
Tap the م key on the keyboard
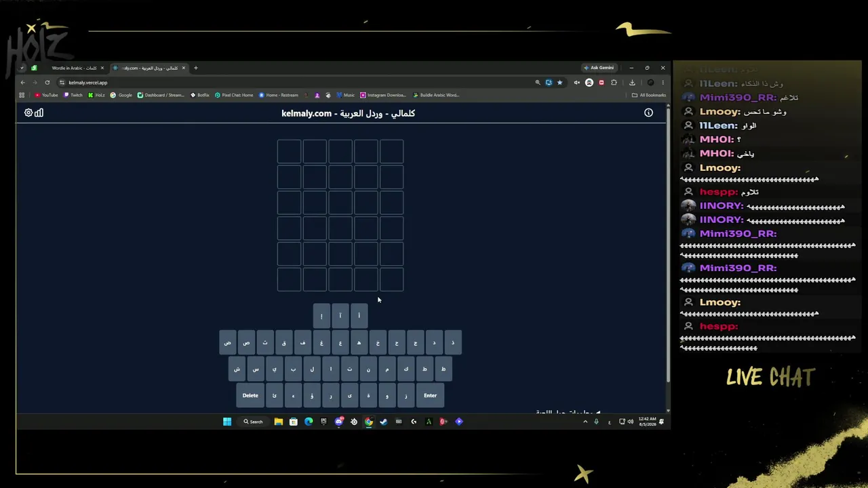tap(387, 369)
